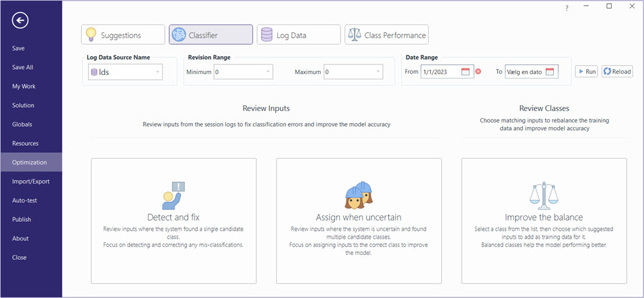Viewport: 644px width, 298px height.
Task: Choose Publish in the left sidebar
Action: [x=22, y=219]
